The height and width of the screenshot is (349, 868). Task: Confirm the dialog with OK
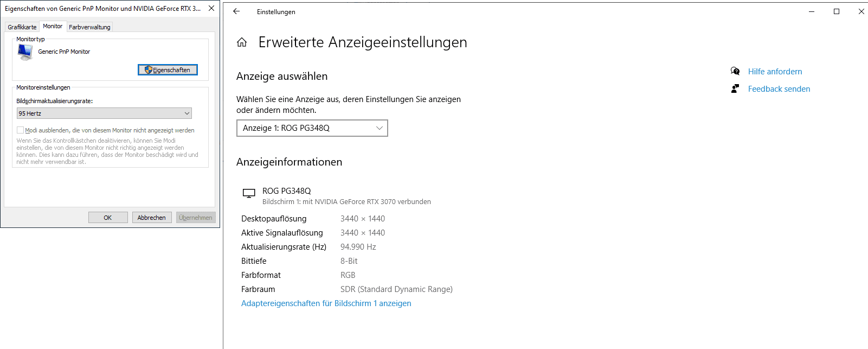(108, 218)
